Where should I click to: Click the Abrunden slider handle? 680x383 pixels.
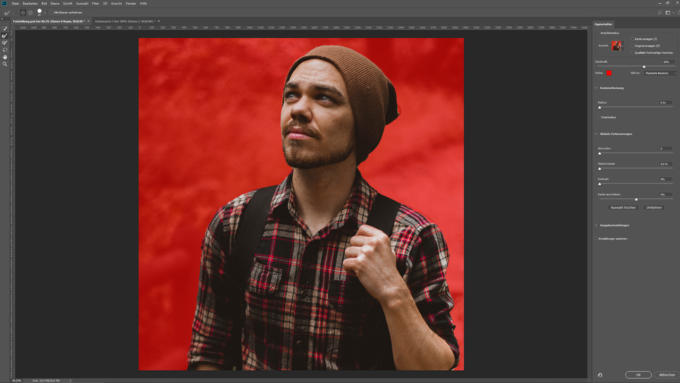coord(600,154)
